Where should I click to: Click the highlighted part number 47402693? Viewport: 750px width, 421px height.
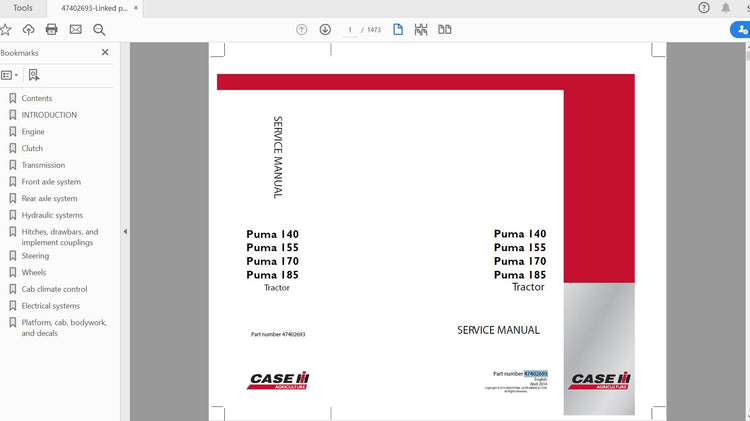[536, 374]
